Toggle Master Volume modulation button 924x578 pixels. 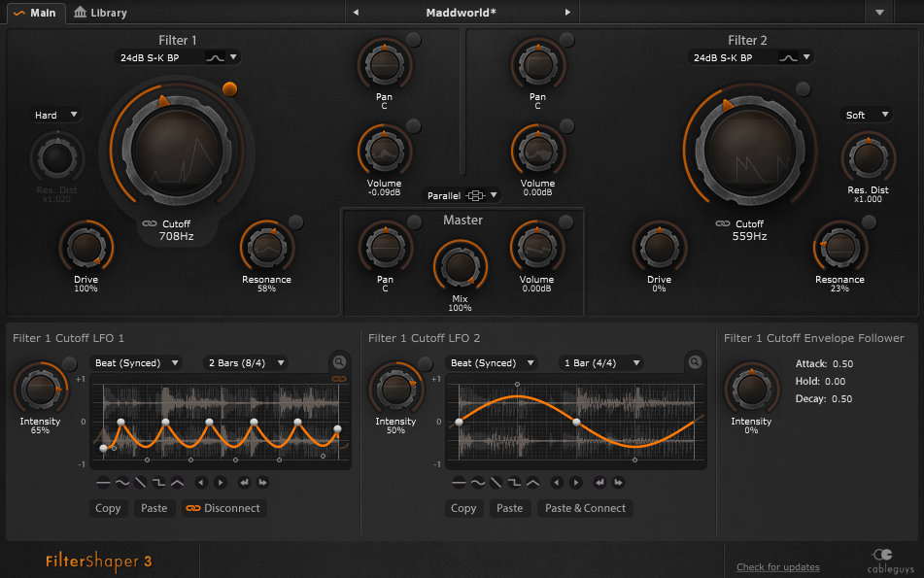[x=566, y=221]
